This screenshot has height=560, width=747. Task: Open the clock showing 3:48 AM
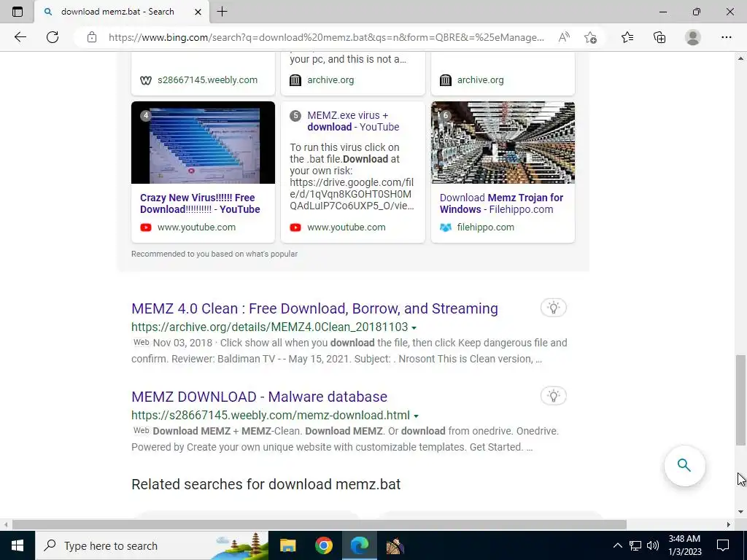[x=684, y=545]
